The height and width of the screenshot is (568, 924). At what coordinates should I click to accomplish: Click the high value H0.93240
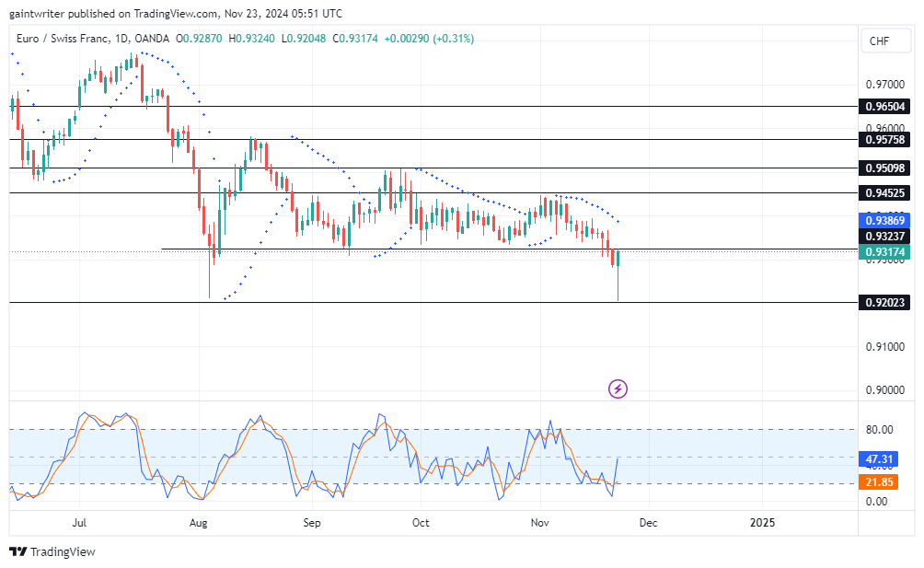pos(251,39)
